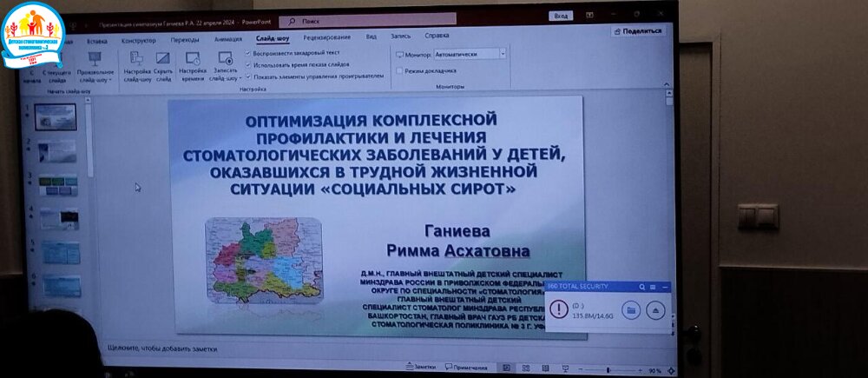Open the menu icon in 360 Total Security popup
Screen dimensions: 868x378
[x=654, y=287]
